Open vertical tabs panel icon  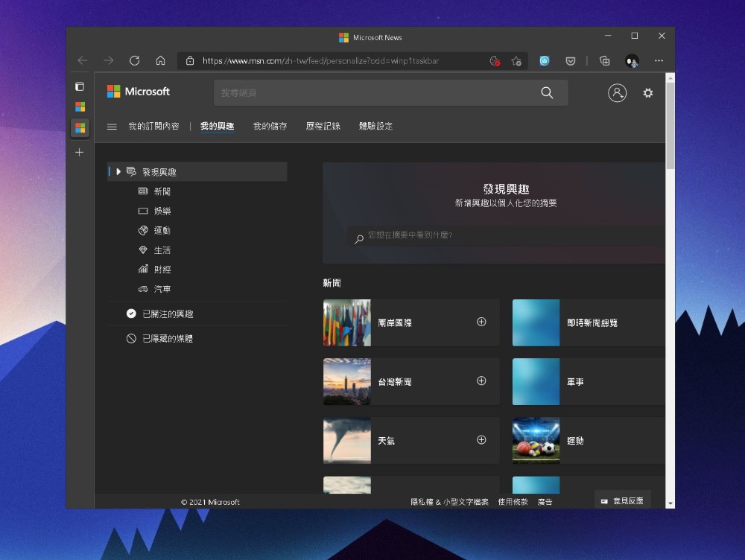[x=80, y=86]
